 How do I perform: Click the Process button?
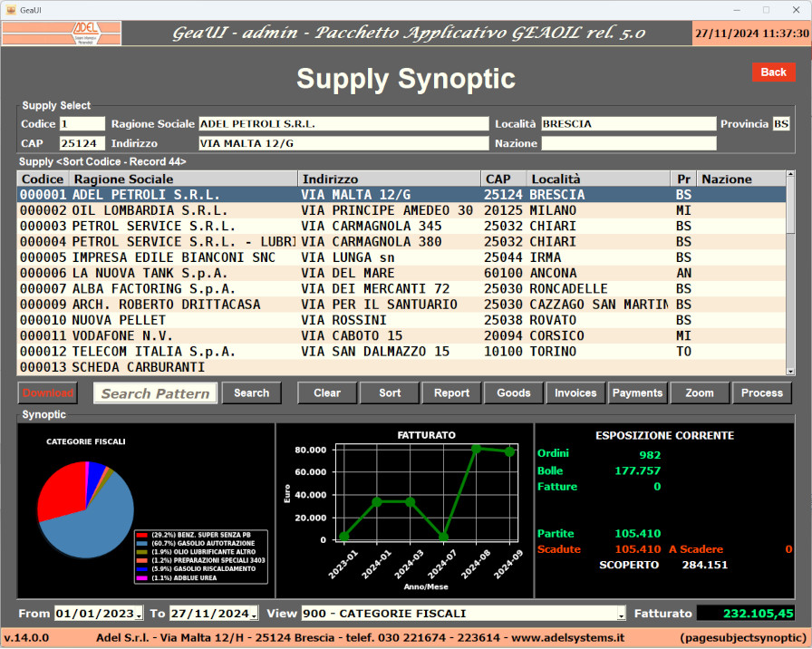pos(762,393)
